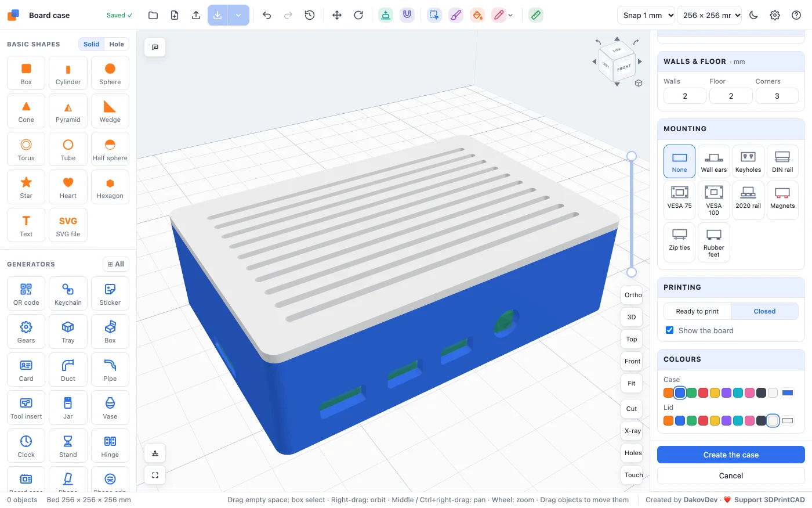812x508 pixels.
Task: Pick Rubber feet mounting option
Action: tap(713, 243)
